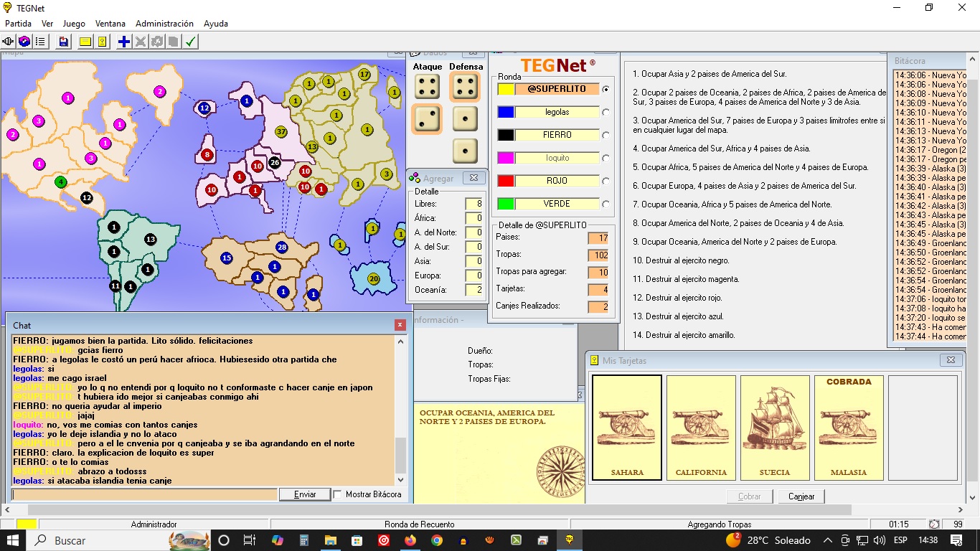Select the SUECIA ship card
The height and width of the screenshot is (551, 980).
[x=775, y=428]
